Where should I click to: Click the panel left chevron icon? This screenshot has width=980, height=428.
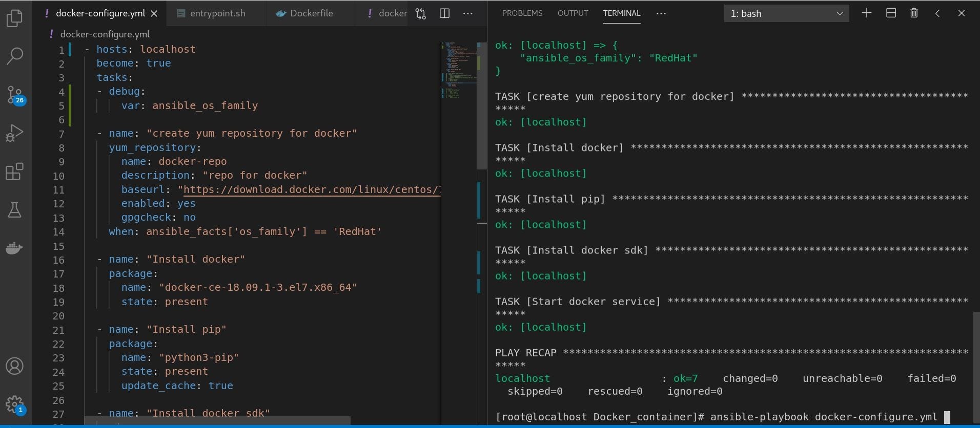(937, 13)
